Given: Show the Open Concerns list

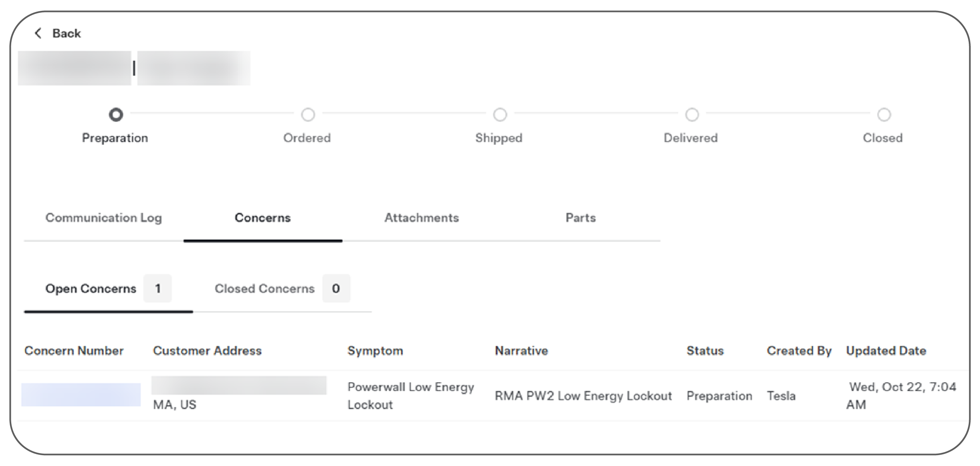Looking at the screenshot, I should (91, 289).
